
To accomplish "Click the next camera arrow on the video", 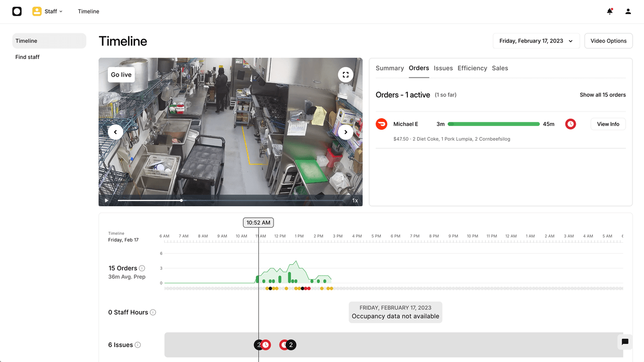I will [345, 132].
